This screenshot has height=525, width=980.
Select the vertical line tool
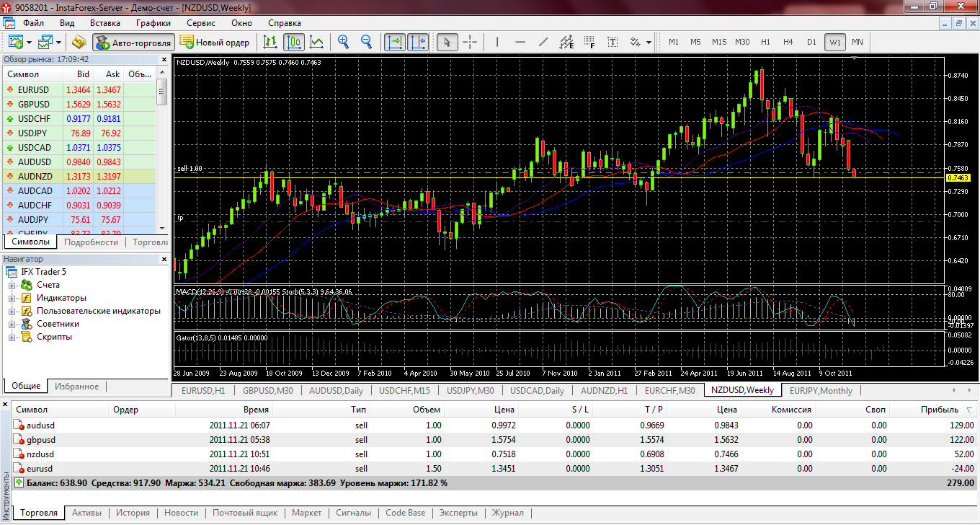tap(496, 42)
